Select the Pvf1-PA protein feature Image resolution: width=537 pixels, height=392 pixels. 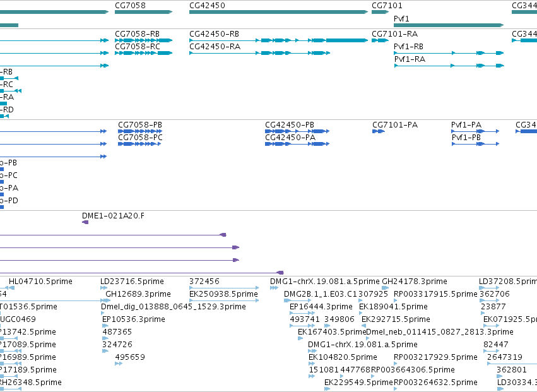click(x=475, y=131)
